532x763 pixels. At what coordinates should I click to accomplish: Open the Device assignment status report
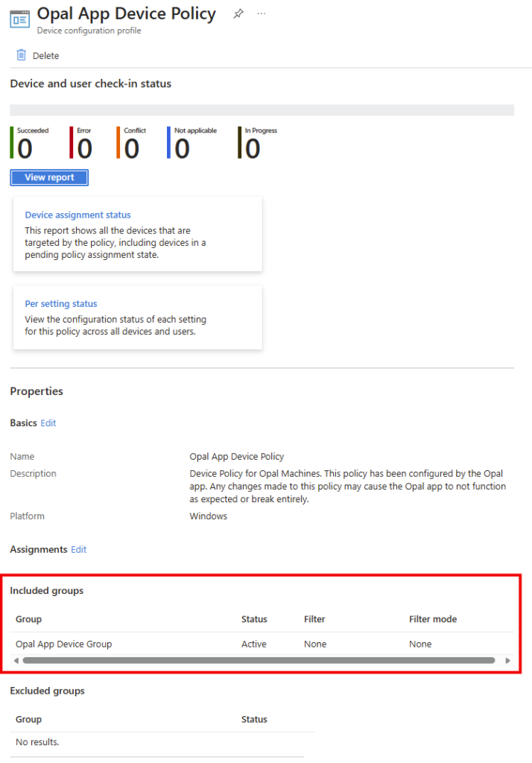click(77, 215)
